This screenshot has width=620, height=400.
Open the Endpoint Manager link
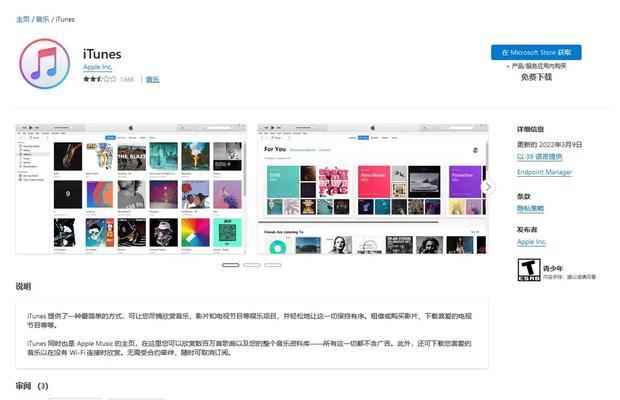pos(544,172)
